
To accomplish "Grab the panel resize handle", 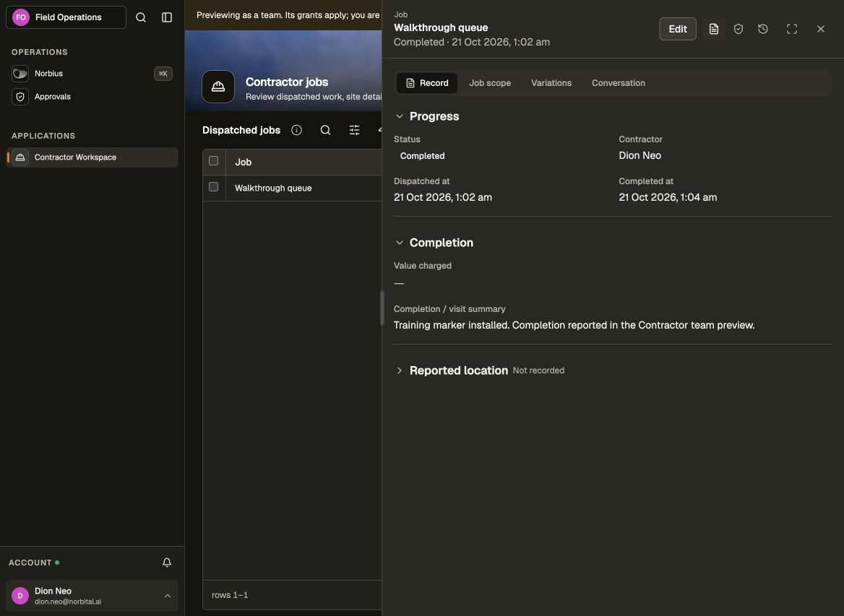I will (x=382, y=308).
